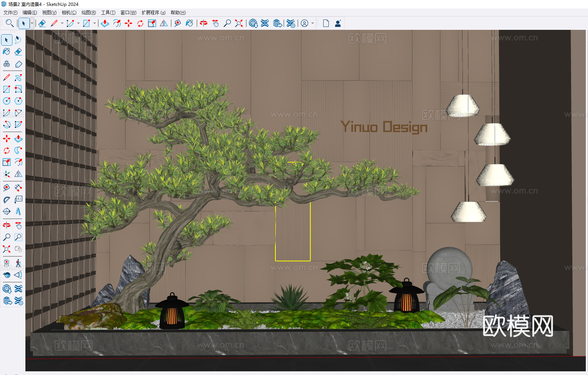
Task: Use the Tag tool in left toolbar
Action: 18,64
